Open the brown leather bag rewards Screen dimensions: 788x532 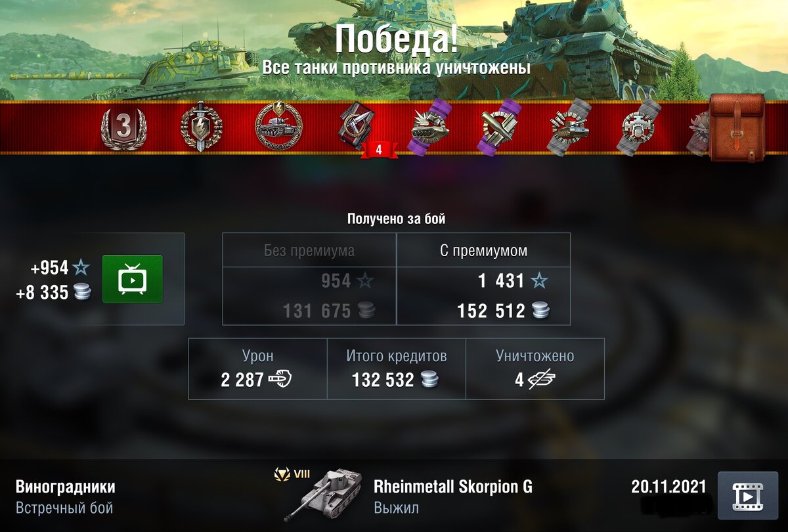[x=737, y=127]
